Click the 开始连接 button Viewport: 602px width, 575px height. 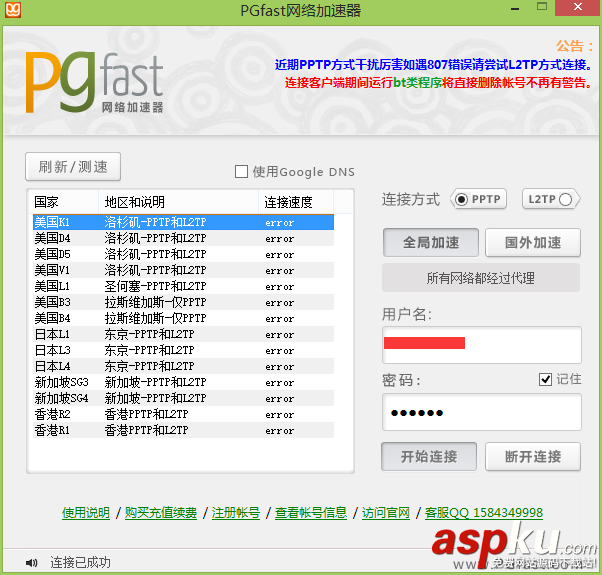tap(429, 456)
